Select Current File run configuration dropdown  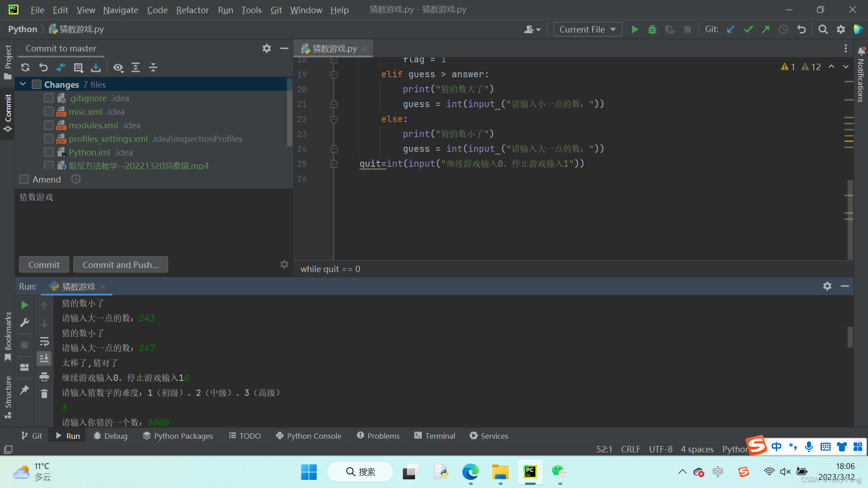[587, 29]
